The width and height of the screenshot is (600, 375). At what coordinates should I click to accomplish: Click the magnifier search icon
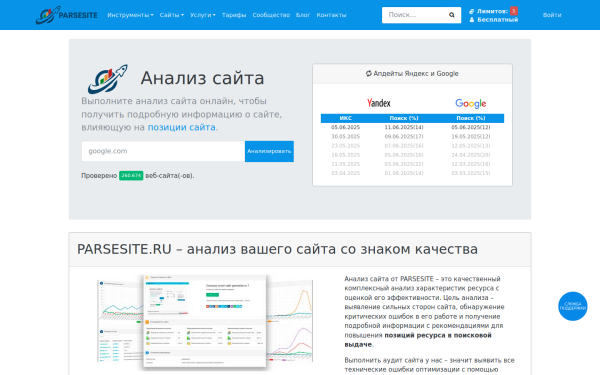(452, 15)
